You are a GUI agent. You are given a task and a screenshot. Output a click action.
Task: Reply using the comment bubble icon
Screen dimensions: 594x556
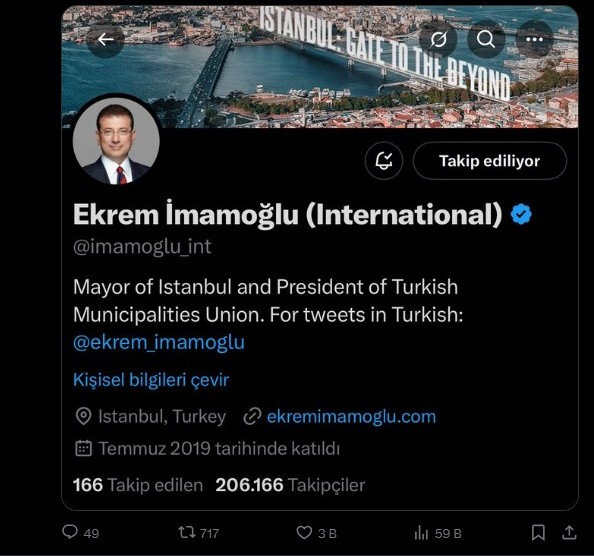click(x=70, y=532)
